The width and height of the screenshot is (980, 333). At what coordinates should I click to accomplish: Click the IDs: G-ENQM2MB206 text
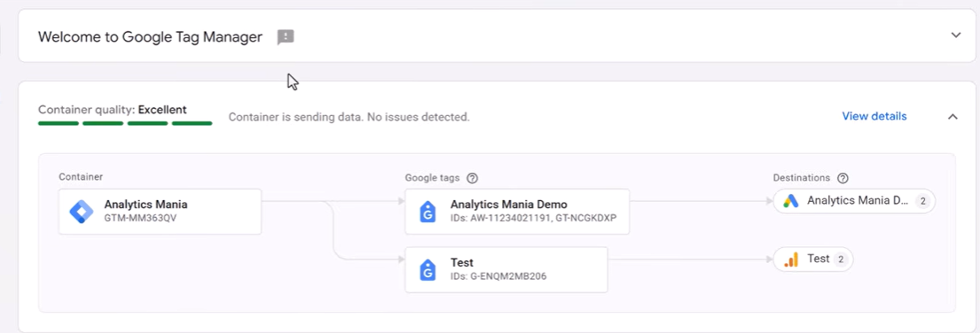pyautogui.click(x=498, y=275)
